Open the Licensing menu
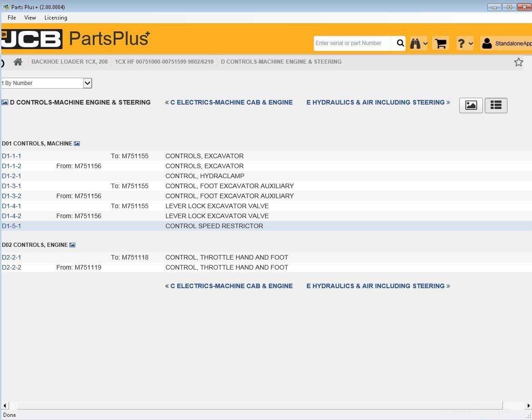This screenshot has width=532, height=420. click(x=55, y=18)
